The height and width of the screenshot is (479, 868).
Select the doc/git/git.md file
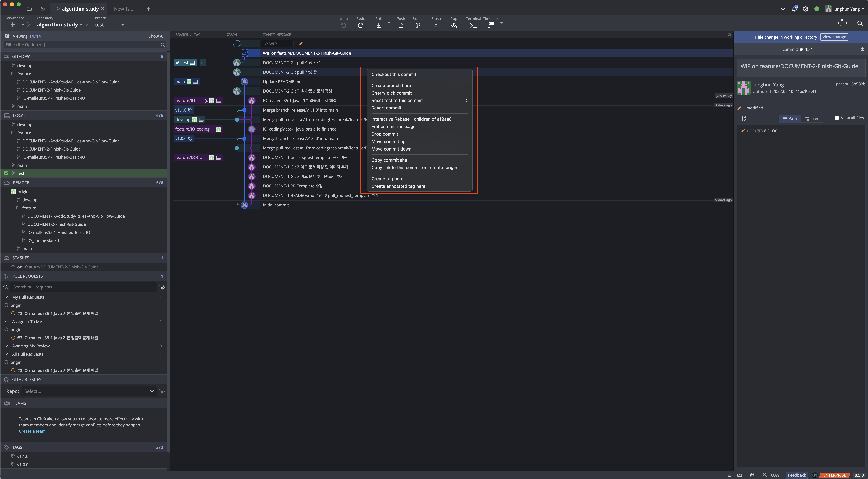(761, 131)
